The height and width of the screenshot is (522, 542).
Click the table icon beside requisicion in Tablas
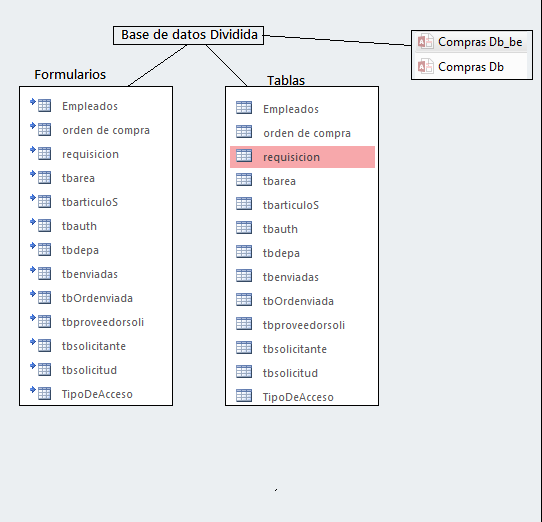pyautogui.click(x=244, y=156)
